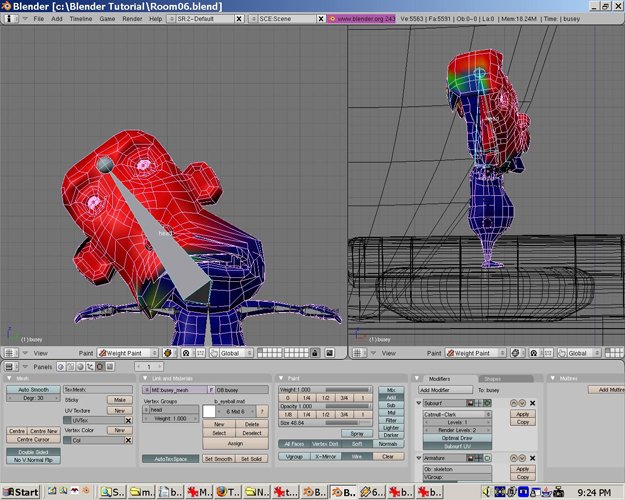Click the lock layers icon in left viewport header
Screen dimensions: 625x500
313,353
